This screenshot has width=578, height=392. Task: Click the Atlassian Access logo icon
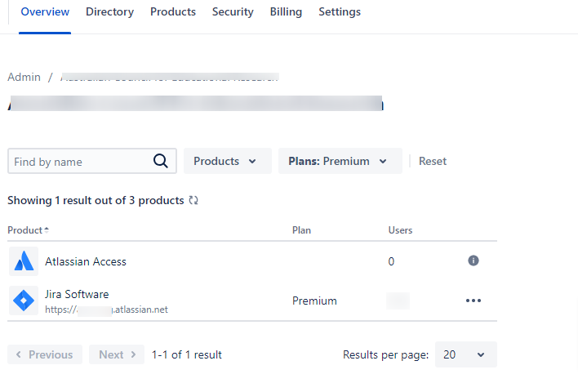(x=24, y=261)
